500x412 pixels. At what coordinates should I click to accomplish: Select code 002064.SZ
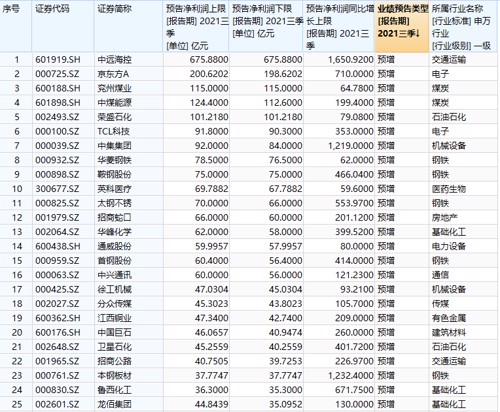point(57,232)
